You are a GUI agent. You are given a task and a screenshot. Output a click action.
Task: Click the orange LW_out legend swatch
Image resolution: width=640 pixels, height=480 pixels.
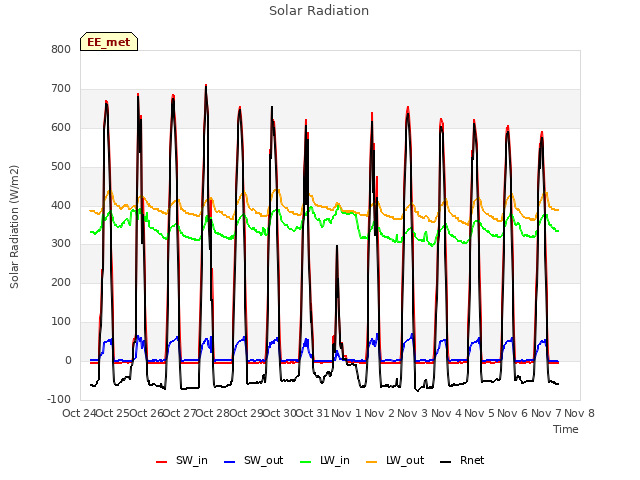coord(371,462)
